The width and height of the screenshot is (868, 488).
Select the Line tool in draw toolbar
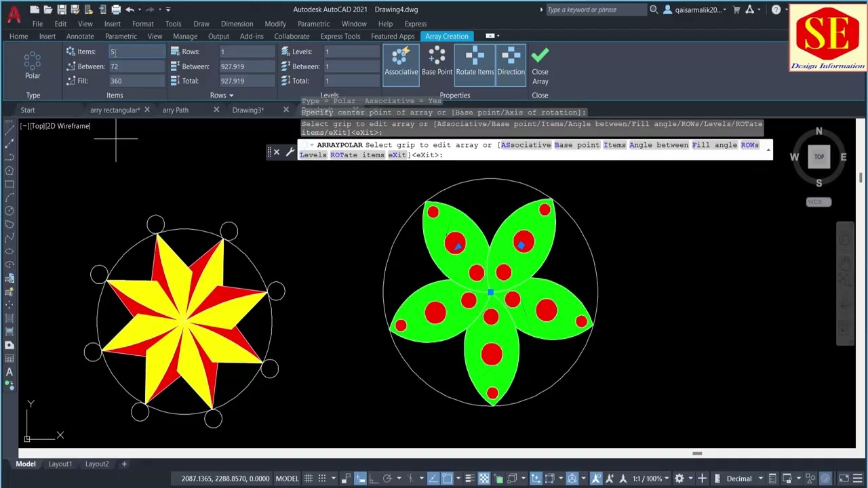point(9,129)
